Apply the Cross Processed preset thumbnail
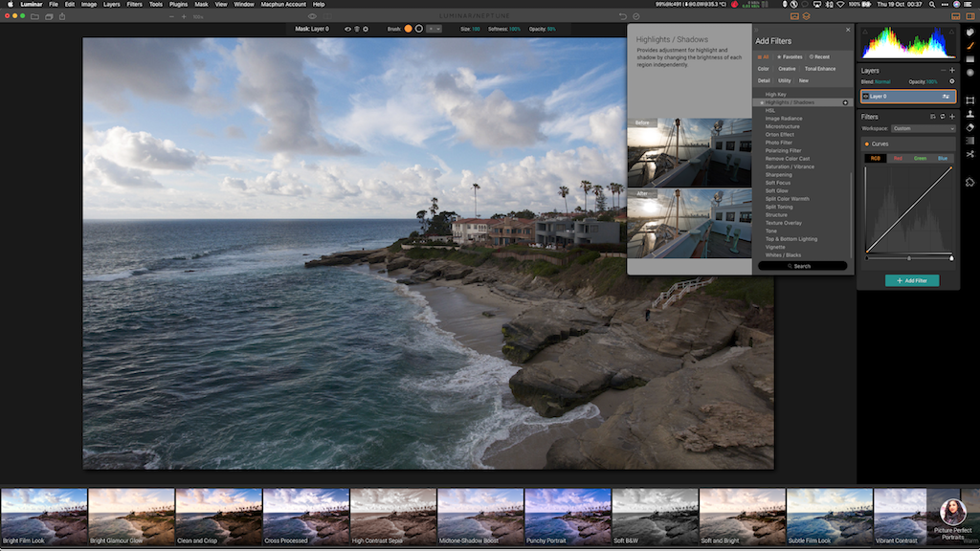 point(305,517)
